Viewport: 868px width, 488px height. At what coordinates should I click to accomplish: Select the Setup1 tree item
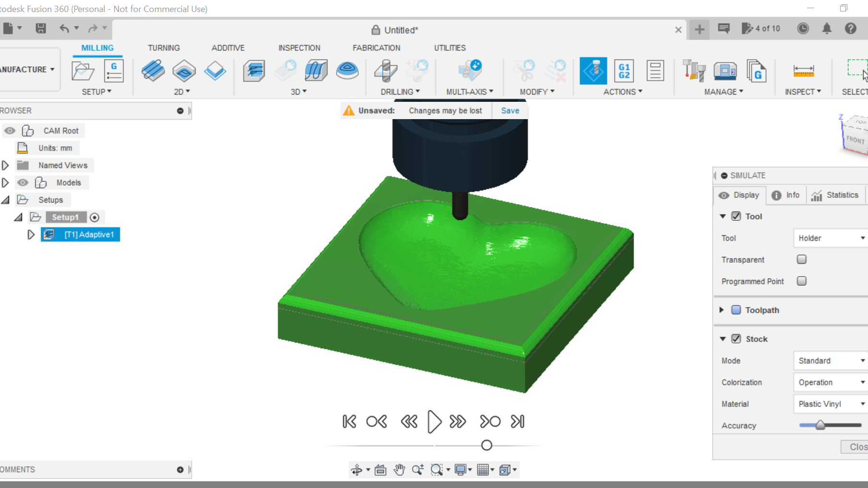coord(65,217)
